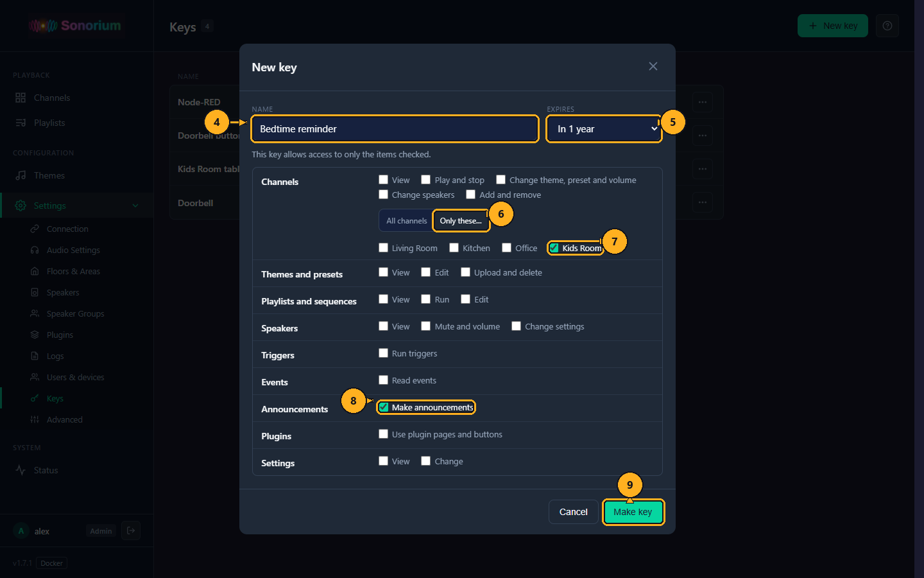
Task: Check Run triggers permission
Action: coord(383,353)
